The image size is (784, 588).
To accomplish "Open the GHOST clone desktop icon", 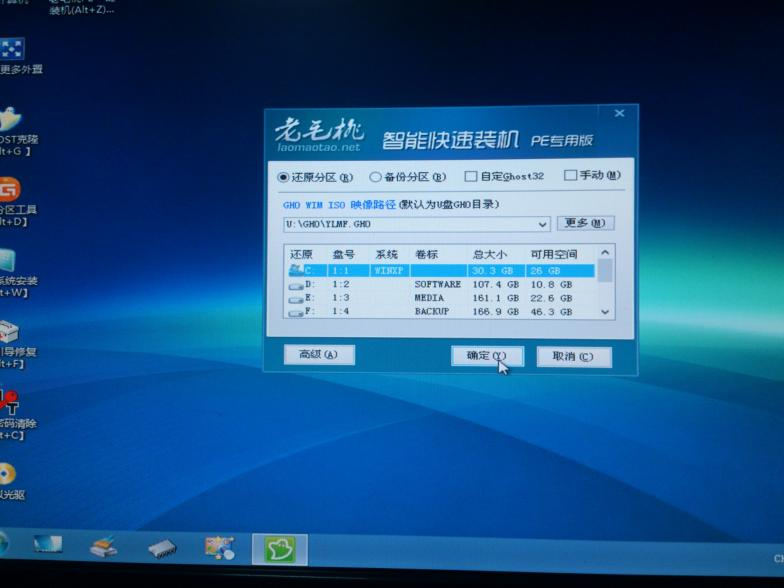I will pos(10,119).
